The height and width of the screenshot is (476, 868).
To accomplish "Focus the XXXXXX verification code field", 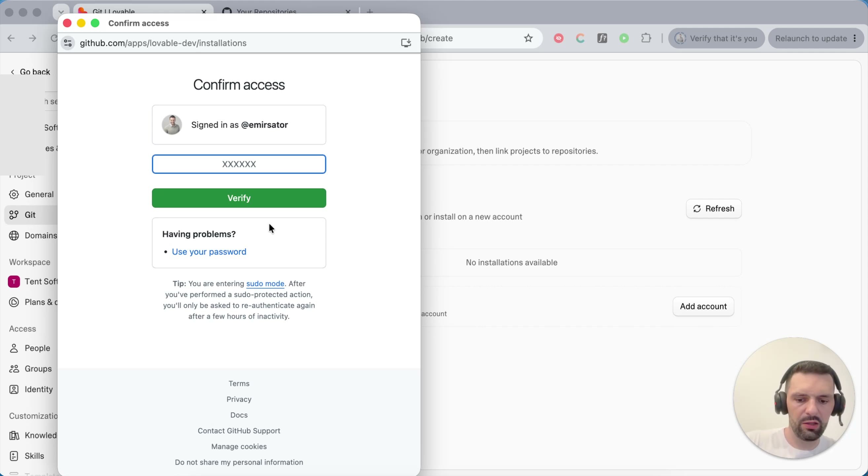I will (239, 164).
